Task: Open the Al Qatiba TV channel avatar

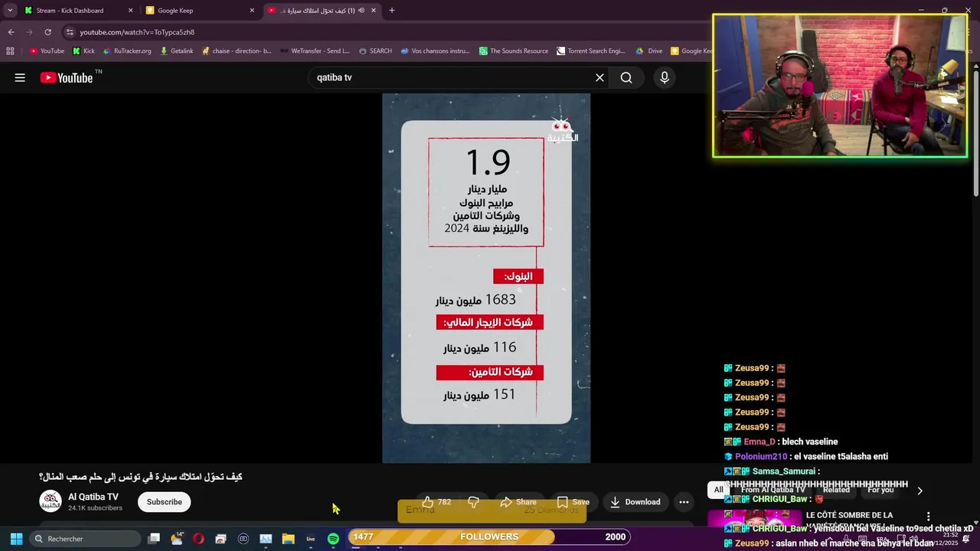Action: click(x=51, y=501)
